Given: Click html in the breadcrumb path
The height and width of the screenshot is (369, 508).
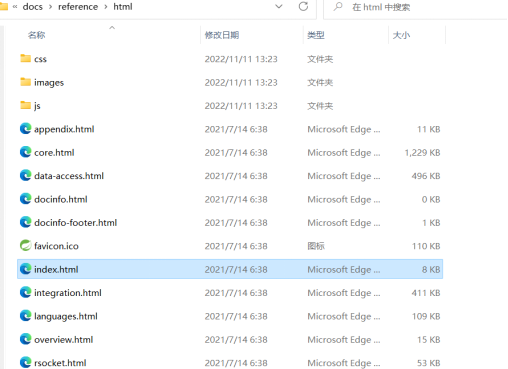Looking at the screenshot, I should point(123,7).
